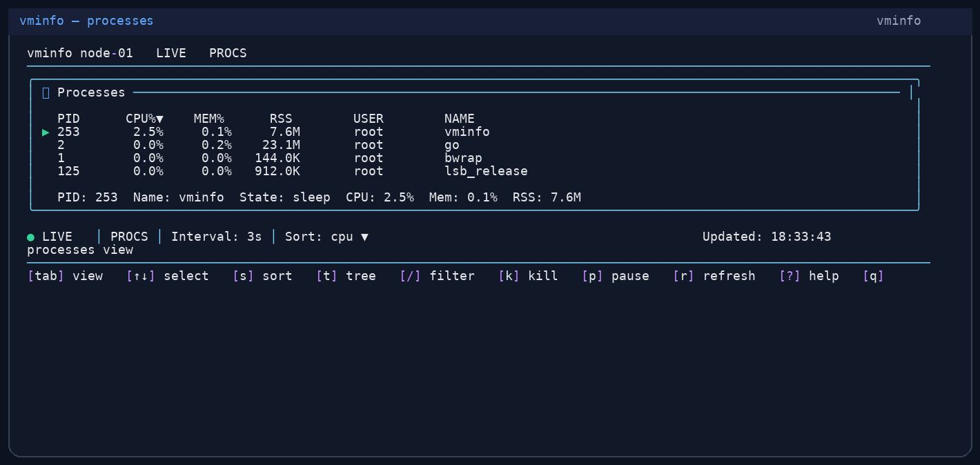Click the green selection arrow beside PID 253
The image size is (980, 465).
click(x=46, y=132)
